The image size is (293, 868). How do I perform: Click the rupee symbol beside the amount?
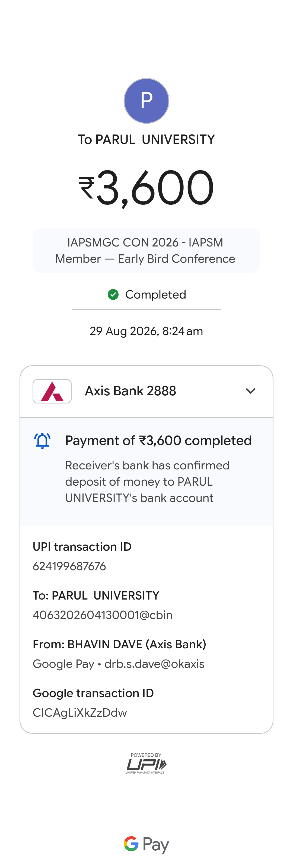[86, 187]
